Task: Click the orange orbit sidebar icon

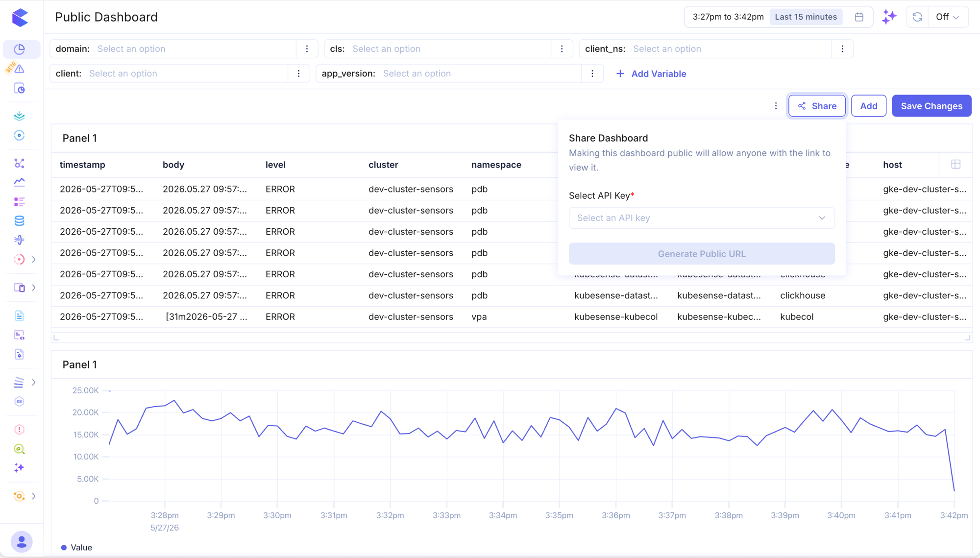Action: (x=20, y=496)
